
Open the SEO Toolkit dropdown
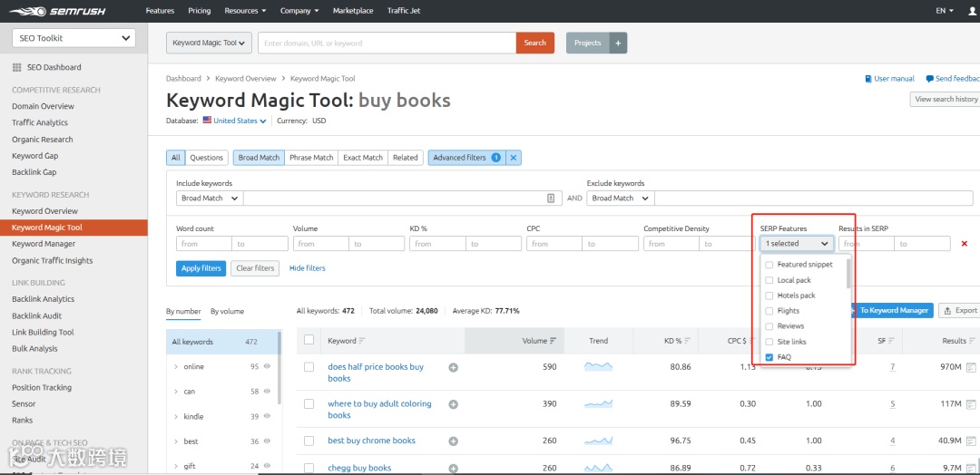point(73,38)
